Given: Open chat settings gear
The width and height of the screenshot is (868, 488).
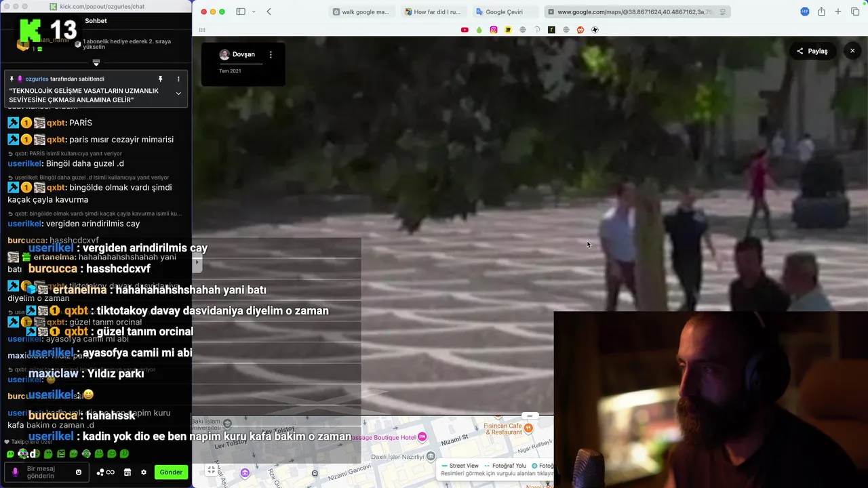Looking at the screenshot, I should coord(144,472).
